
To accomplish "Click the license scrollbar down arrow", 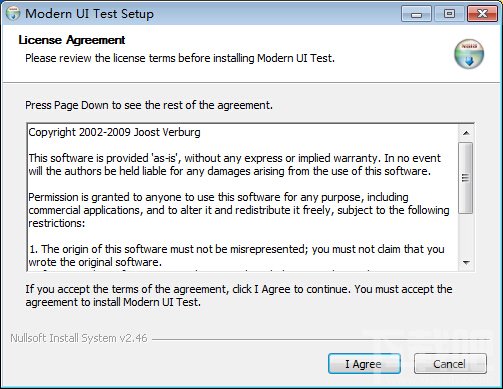I will tap(466, 263).
